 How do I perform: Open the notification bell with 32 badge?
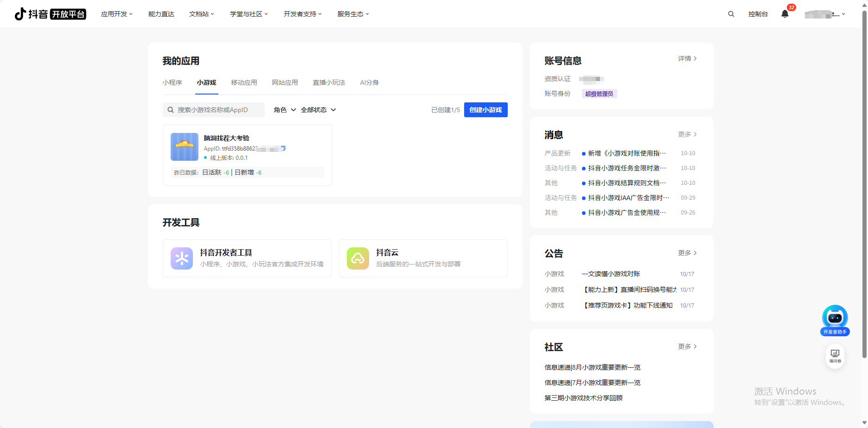coord(785,14)
